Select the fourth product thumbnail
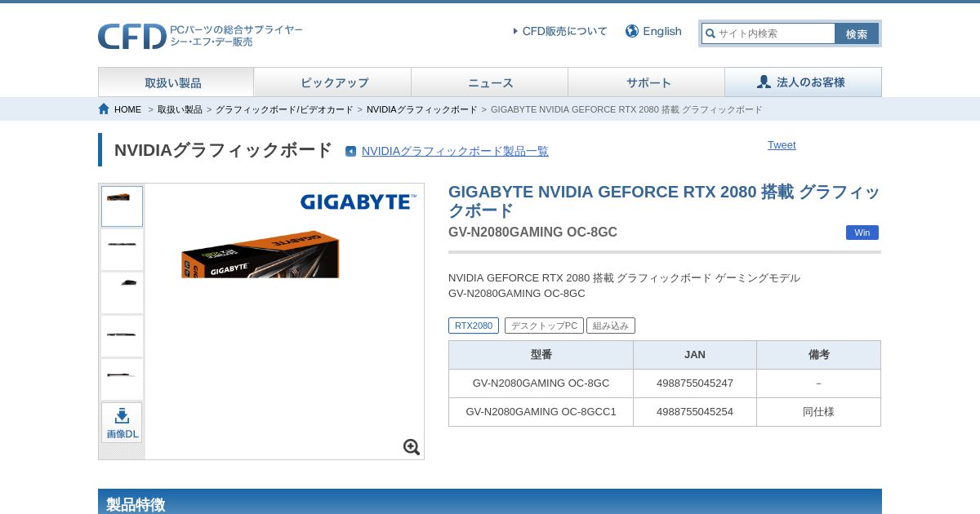Viewport: 980px width, 514px height. point(122,336)
